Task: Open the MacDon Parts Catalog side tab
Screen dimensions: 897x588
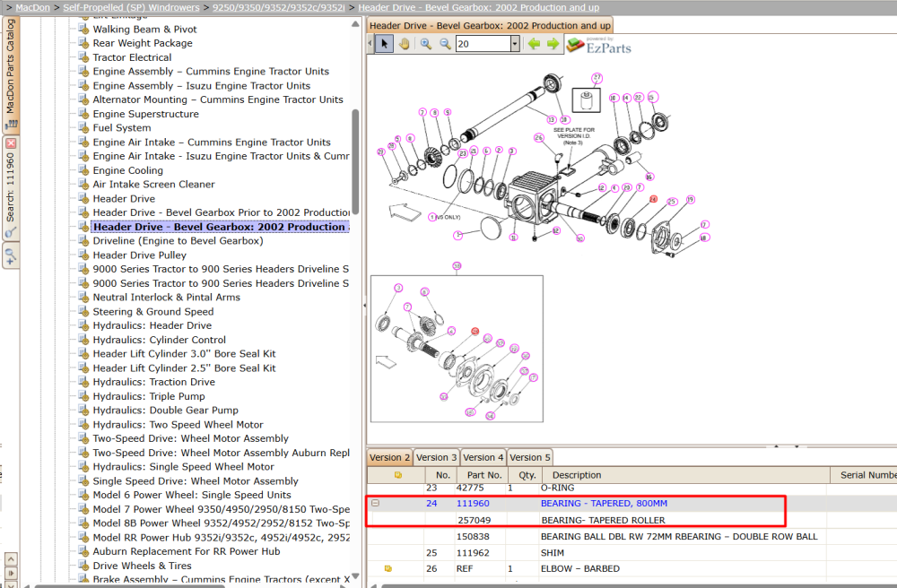Action: click(10, 73)
